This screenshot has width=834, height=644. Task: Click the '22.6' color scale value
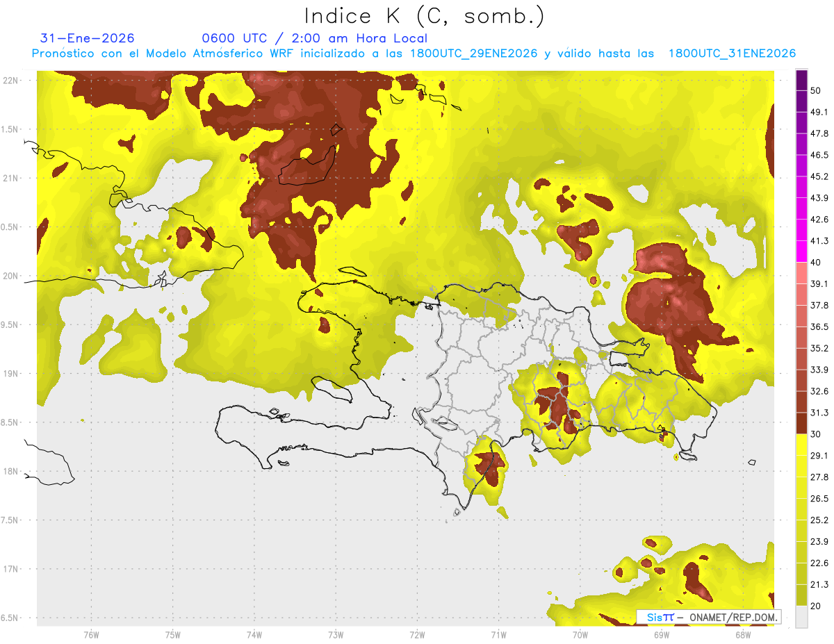click(819, 563)
